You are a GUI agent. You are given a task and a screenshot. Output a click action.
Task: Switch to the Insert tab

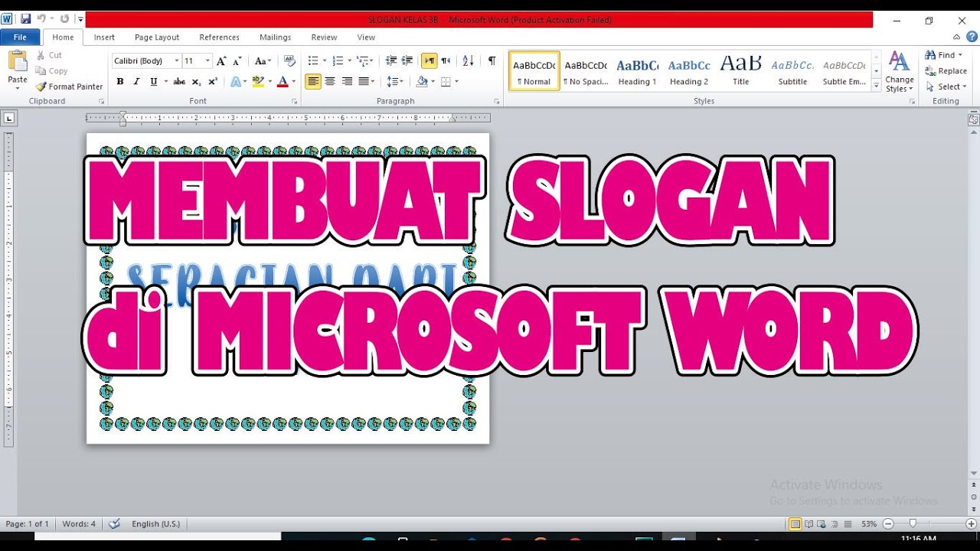pyautogui.click(x=104, y=37)
